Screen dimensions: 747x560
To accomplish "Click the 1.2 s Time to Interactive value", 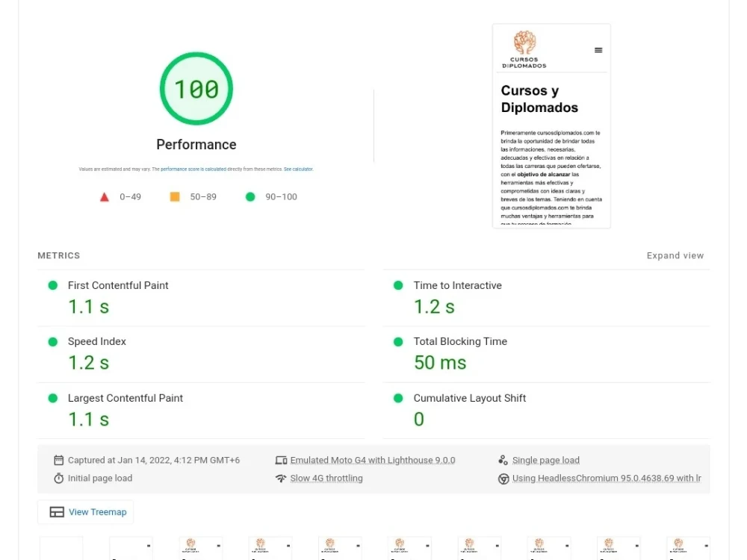I will pyautogui.click(x=434, y=307).
